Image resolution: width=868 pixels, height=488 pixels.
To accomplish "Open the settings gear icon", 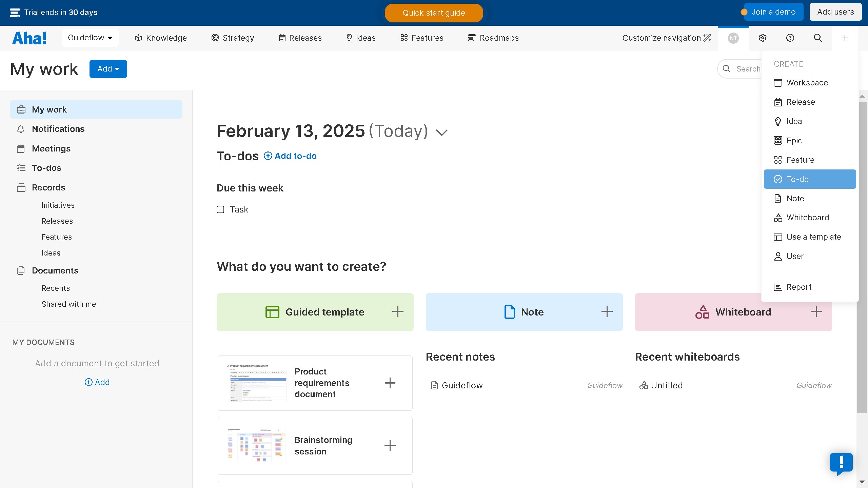I will click(763, 38).
